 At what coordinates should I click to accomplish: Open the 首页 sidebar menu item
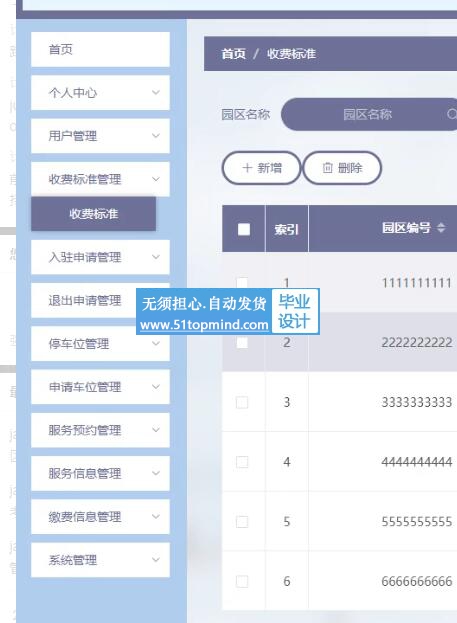[100, 50]
